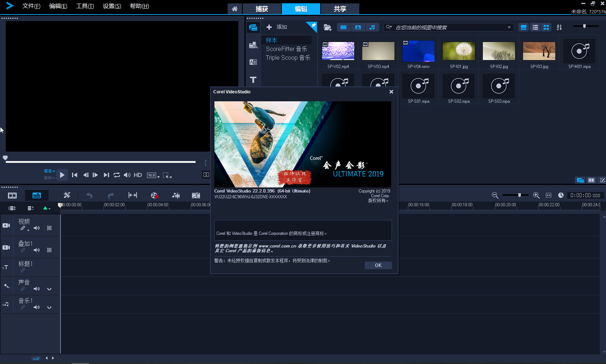This screenshot has width=606, height=364.
Task: Open the customize toolbar tools icon
Action: tap(67, 195)
